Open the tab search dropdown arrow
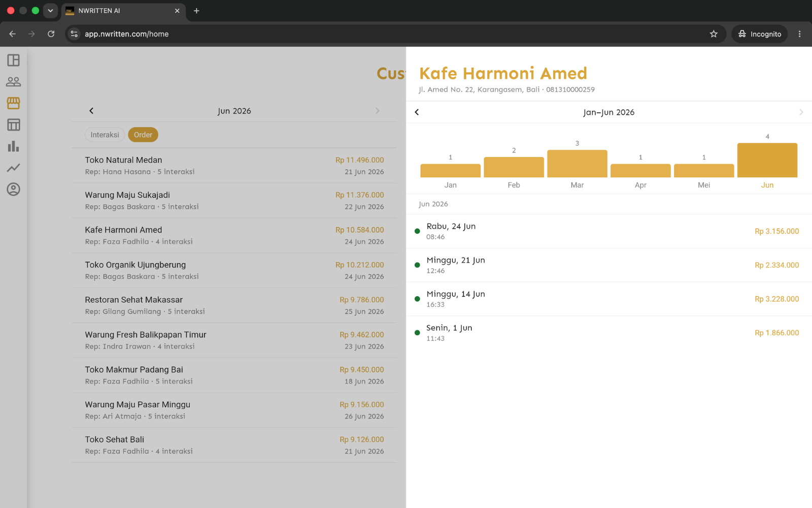Viewport: 812px width, 508px height. [x=50, y=11]
